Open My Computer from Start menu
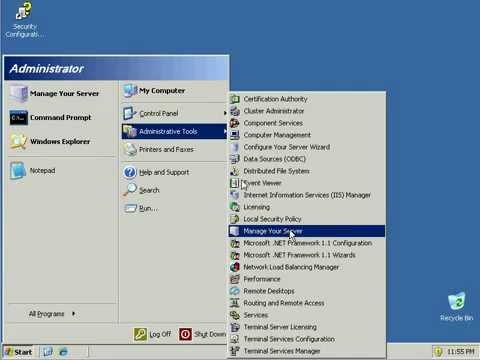This screenshot has height=360, width=480. tap(174, 91)
